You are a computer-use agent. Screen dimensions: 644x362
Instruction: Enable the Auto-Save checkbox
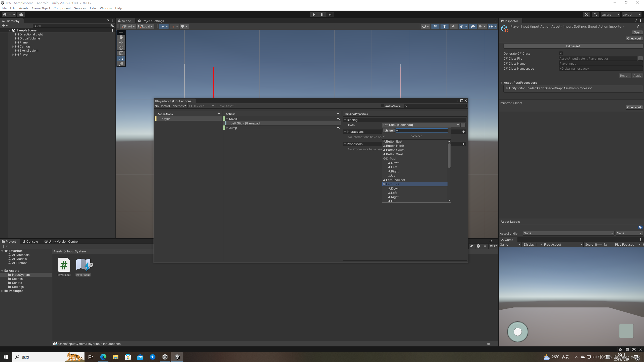(382, 106)
